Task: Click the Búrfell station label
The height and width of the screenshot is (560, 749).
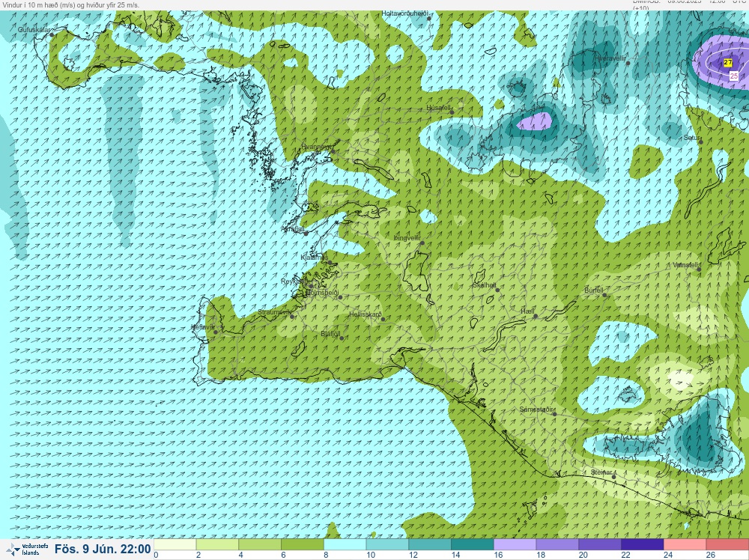Action: pyautogui.click(x=594, y=290)
